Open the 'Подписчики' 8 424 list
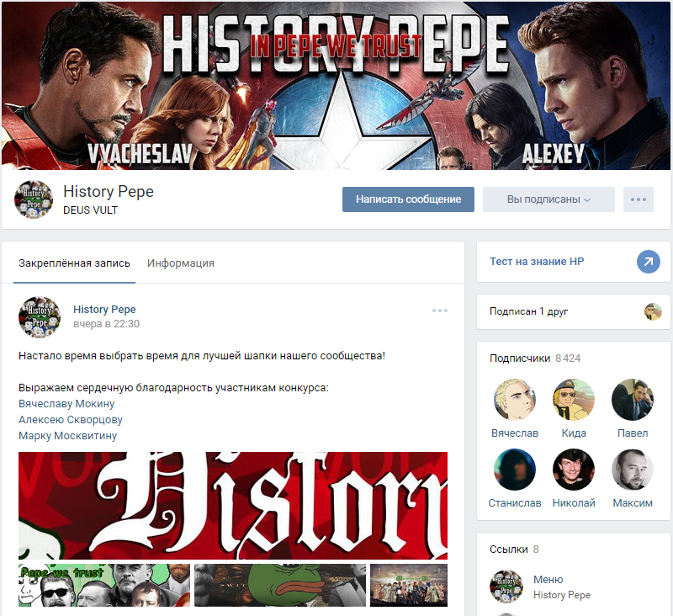Viewport: 673px width, 616px height. pyautogui.click(x=535, y=358)
